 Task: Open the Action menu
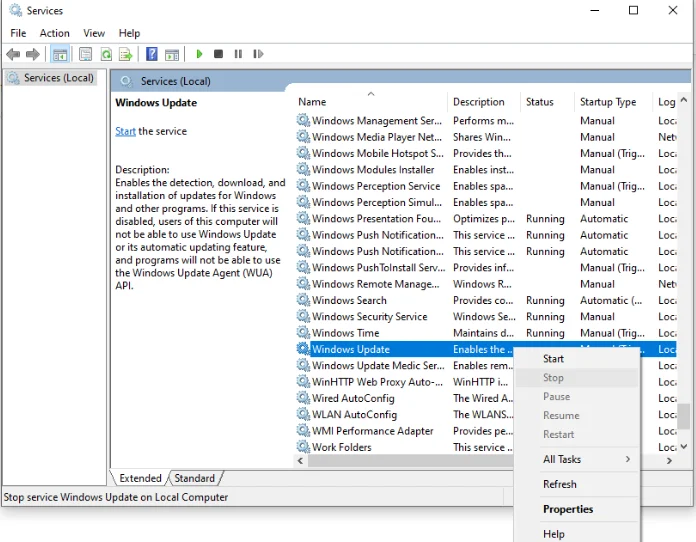(x=55, y=33)
